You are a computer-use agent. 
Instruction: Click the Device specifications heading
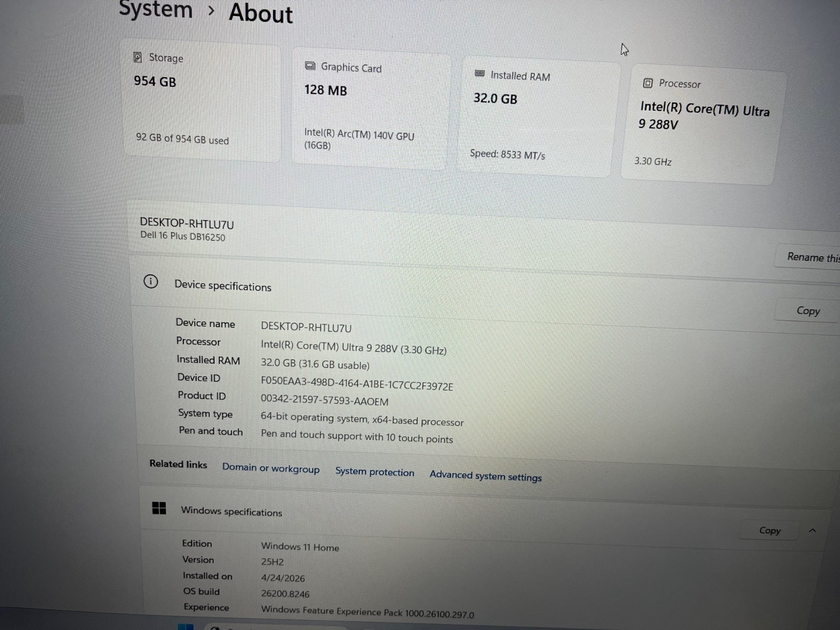tap(223, 286)
